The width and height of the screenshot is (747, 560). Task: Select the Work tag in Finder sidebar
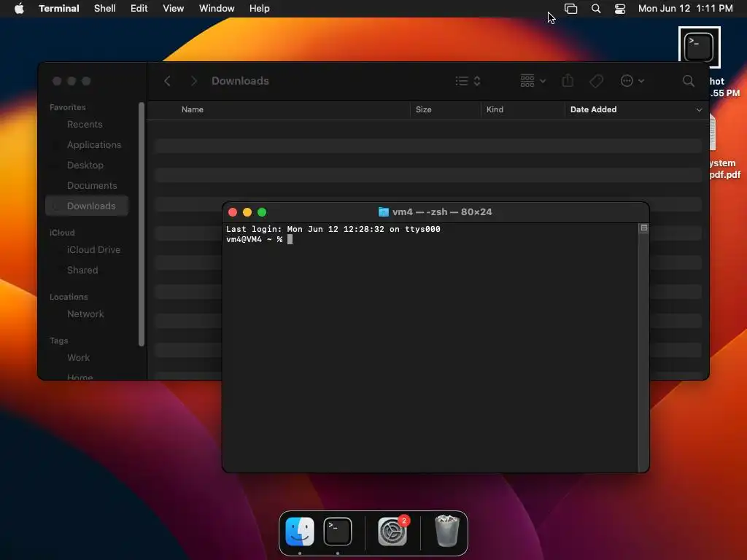[x=78, y=357]
